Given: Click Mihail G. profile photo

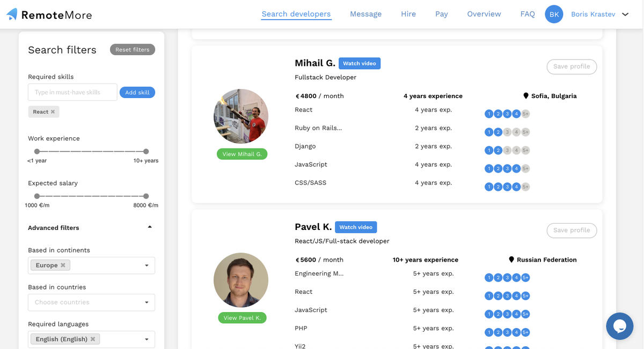Looking at the screenshot, I should tap(241, 116).
